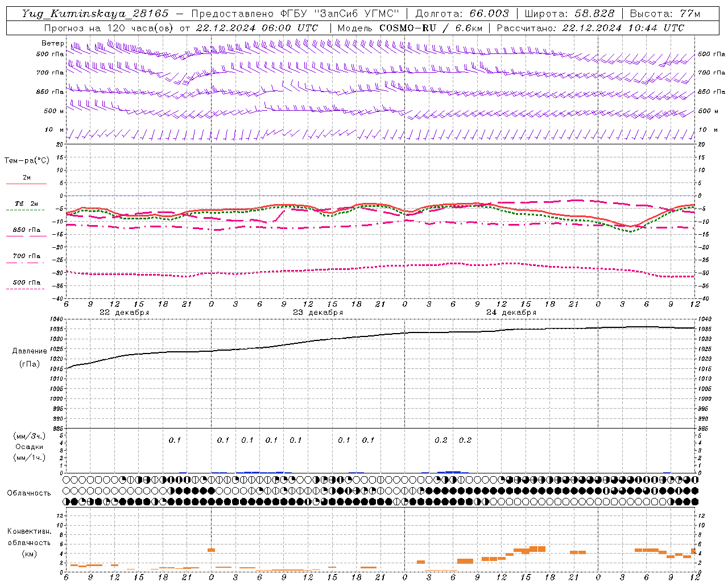Click the (гПа) unit label under Давление
728x582 pixels.
click(x=30, y=364)
